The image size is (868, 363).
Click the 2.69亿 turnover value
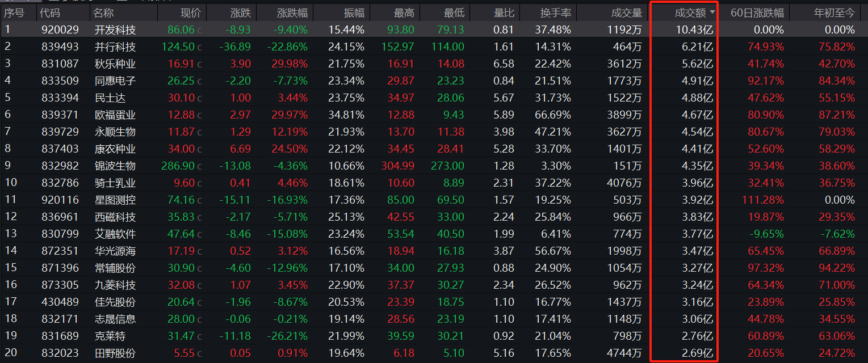(697, 353)
